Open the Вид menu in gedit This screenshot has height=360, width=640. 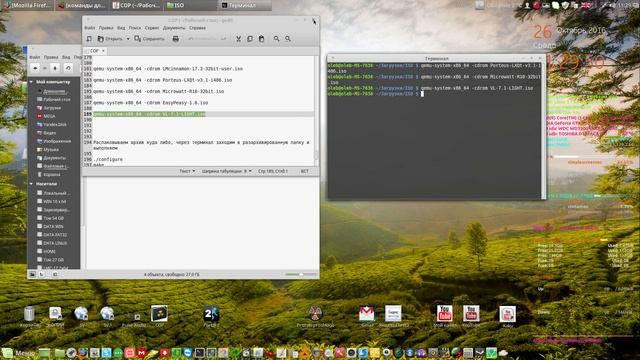121,28
